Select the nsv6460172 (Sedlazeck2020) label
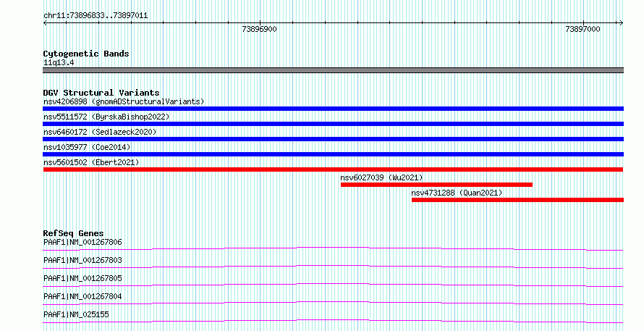Viewport: 644px width, 331px height. click(100, 132)
